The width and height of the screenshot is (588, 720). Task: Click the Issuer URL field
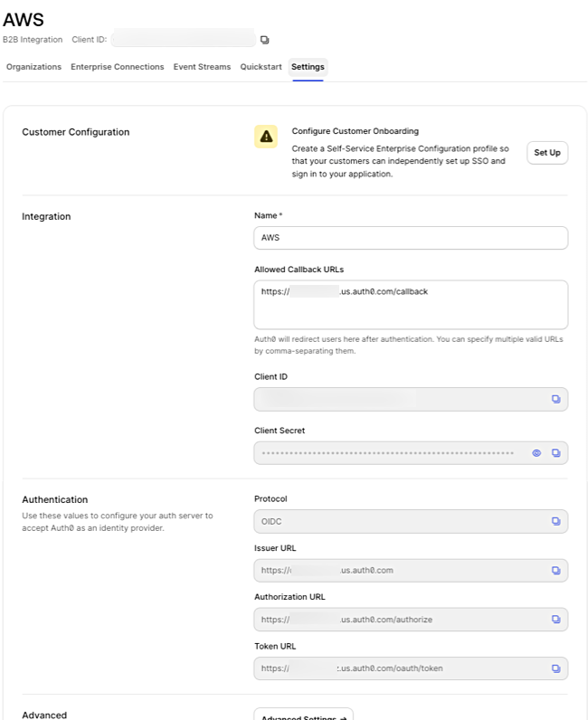411,571
